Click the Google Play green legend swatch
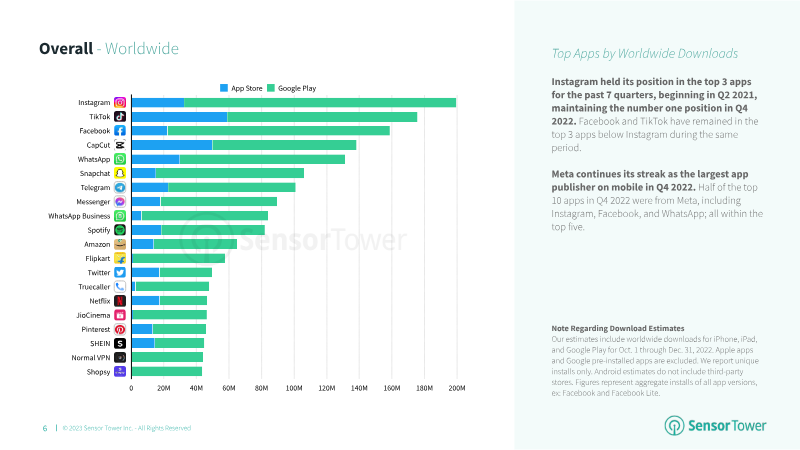This screenshot has width=800, height=450. coord(271,88)
